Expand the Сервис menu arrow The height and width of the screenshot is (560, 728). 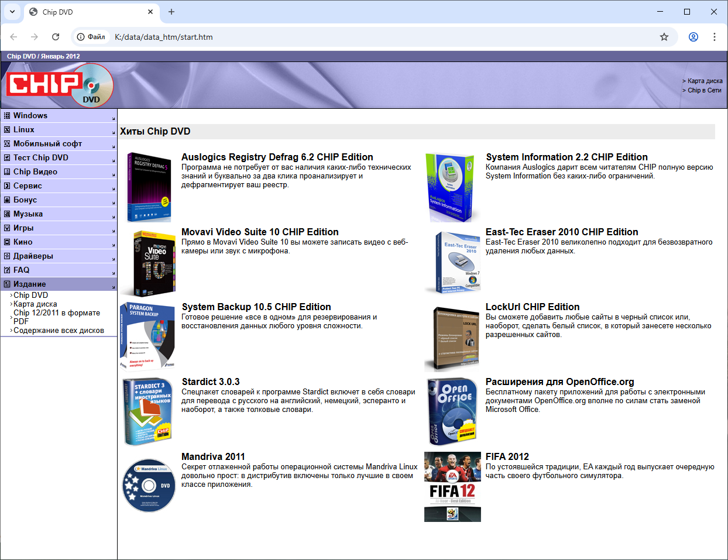(x=114, y=189)
